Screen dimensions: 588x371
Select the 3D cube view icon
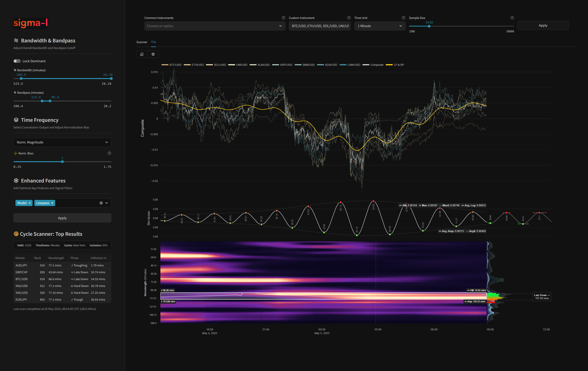click(153, 54)
